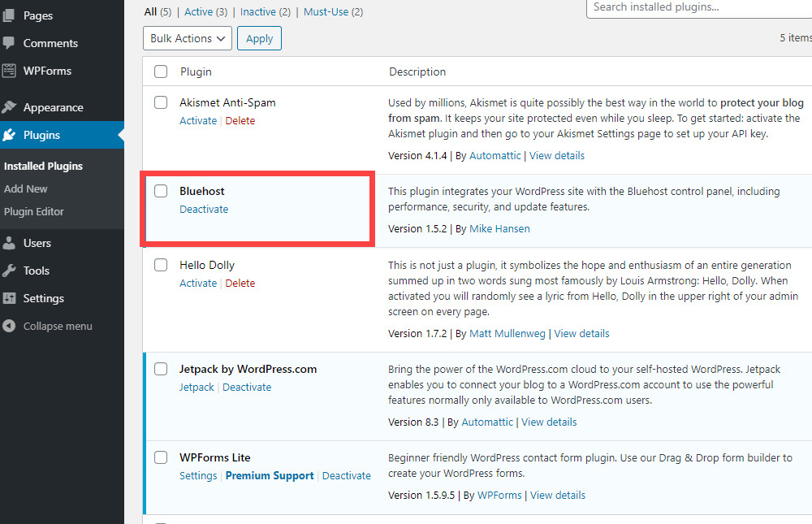Image resolution: width=812 pixels, height=524 pixels.
Task: Open the Bulk Actions dropdown
Action: click(x=187, y=38)
